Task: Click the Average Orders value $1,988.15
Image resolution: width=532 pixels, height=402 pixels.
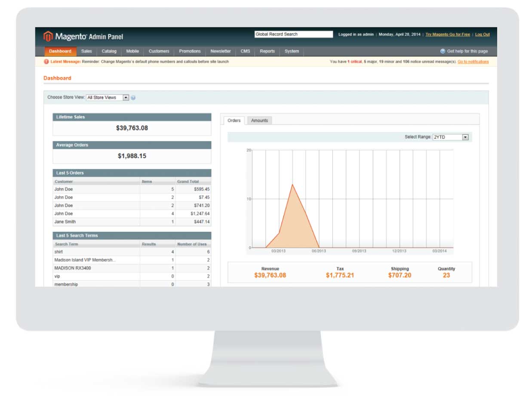Action: point(132,156)
